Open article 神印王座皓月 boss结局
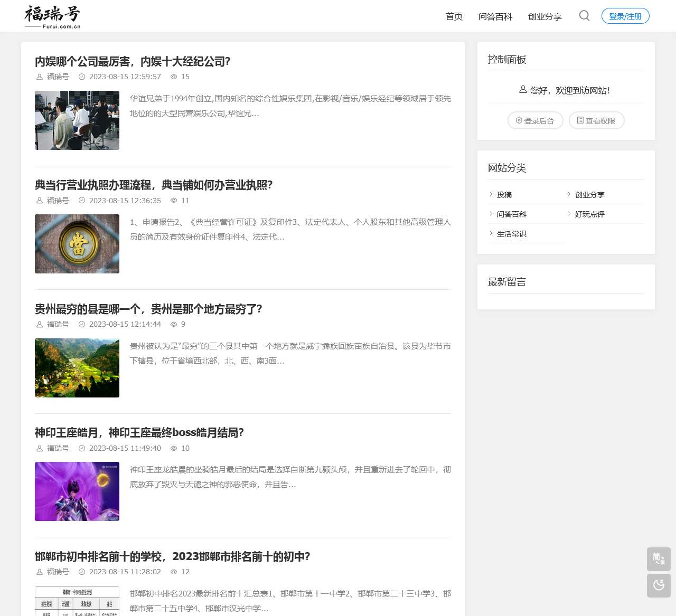 (x=139, y=433)
